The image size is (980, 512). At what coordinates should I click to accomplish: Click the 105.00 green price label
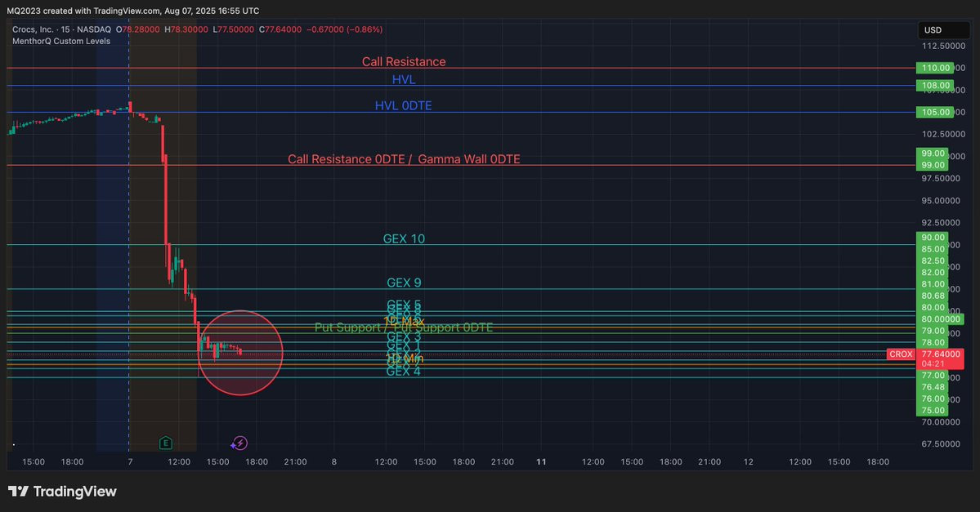[x=934, y=112]
